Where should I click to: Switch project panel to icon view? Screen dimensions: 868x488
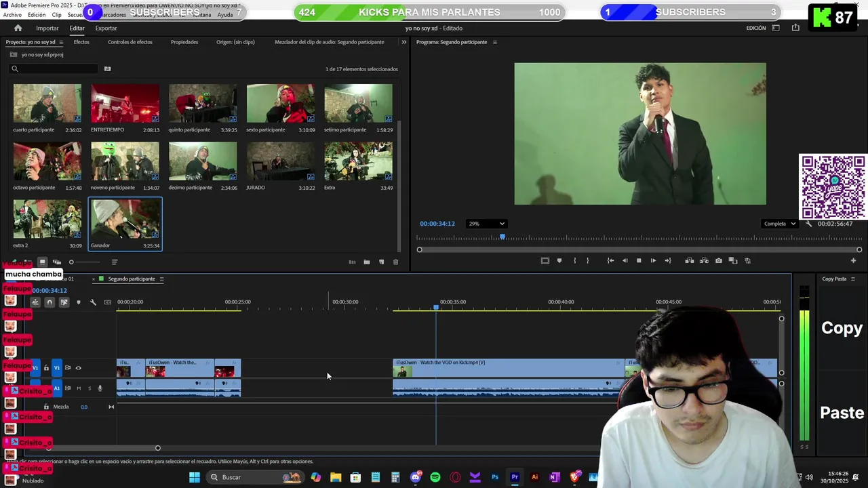(x=42, y=262)
